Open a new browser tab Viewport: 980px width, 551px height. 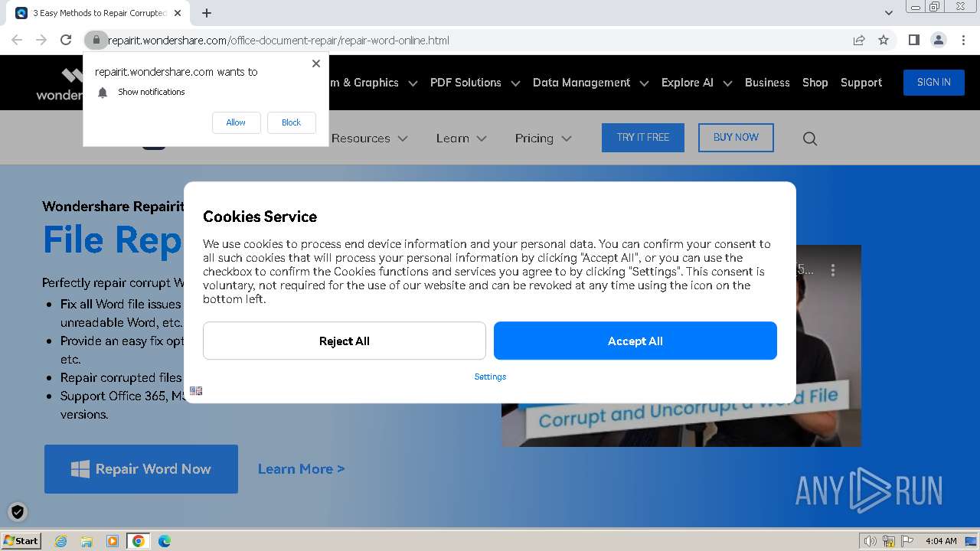pyautogui.click(x=207, y=13)
